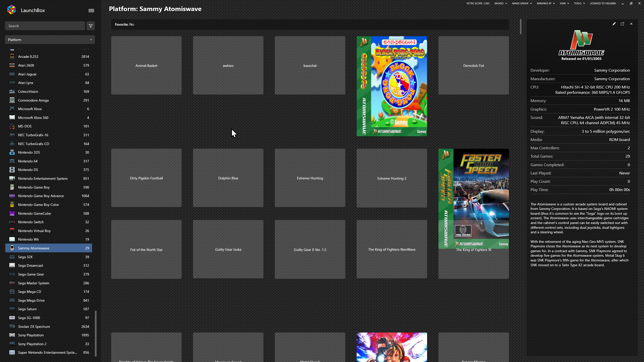Click the MS-DOS platform icon
644x362 pixels.
[12, 126]
